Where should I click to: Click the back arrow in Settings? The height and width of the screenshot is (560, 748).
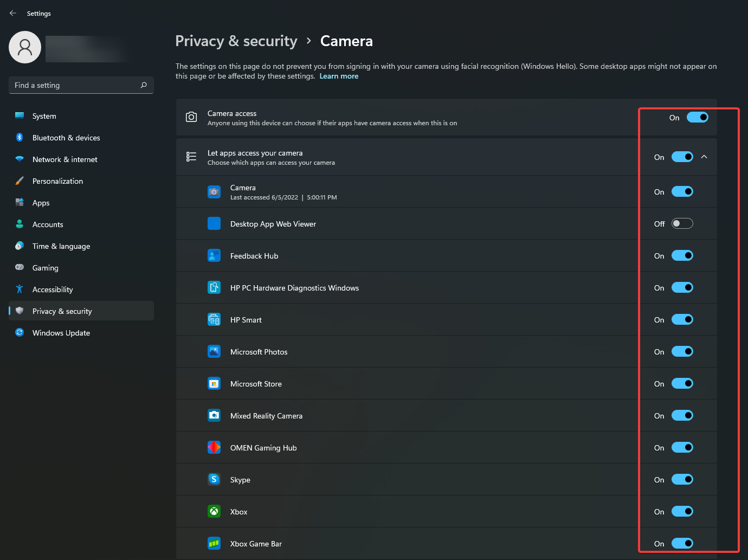coord(13,13)
